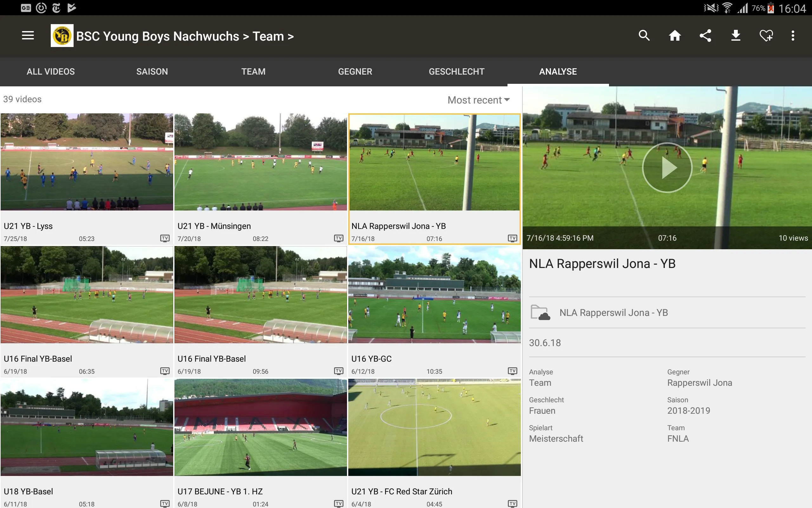The width and height of the screenshot is (812, 508).
Task: Tap FNLA under Team field
Action: pyautogui.click(x=678, y=438)
